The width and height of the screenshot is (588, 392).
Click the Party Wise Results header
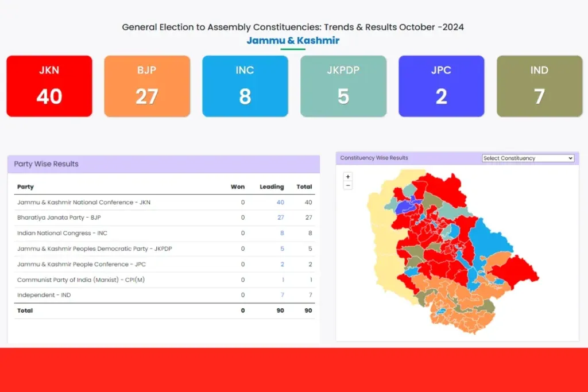click(164, 164)
